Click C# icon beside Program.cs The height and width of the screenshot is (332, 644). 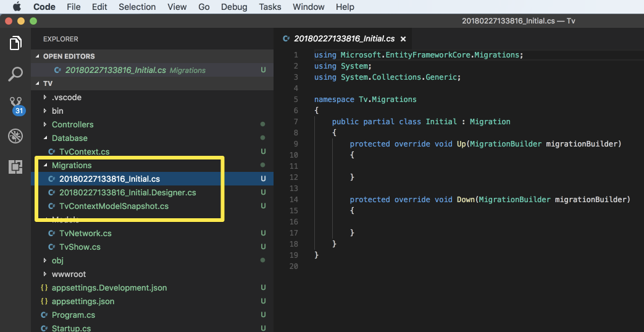tap(44, 315)
